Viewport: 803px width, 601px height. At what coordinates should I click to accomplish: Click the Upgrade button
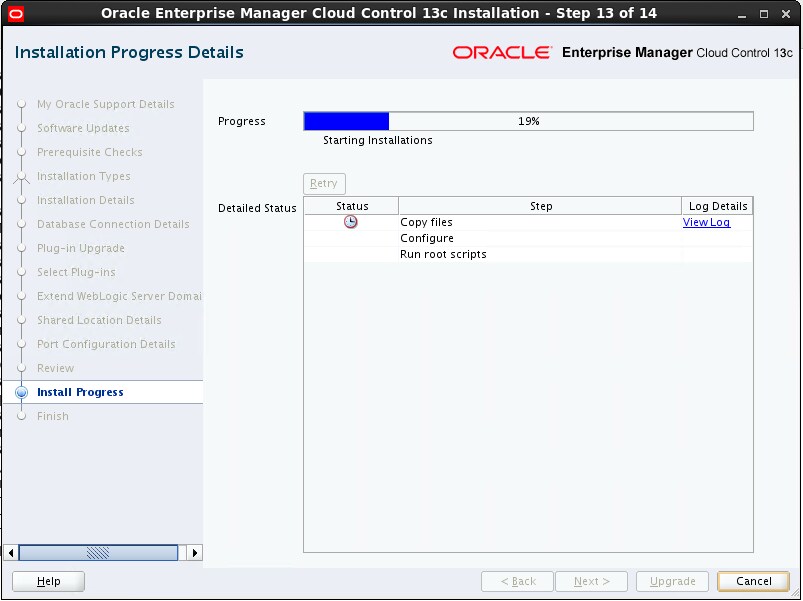(x=672, y=581)
